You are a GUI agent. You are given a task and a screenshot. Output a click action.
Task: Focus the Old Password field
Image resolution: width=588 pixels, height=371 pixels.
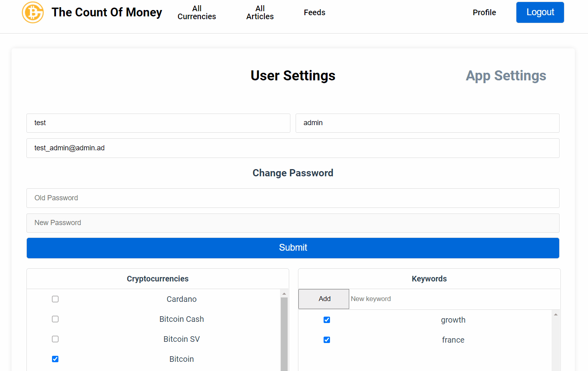(x=293, y=198)
